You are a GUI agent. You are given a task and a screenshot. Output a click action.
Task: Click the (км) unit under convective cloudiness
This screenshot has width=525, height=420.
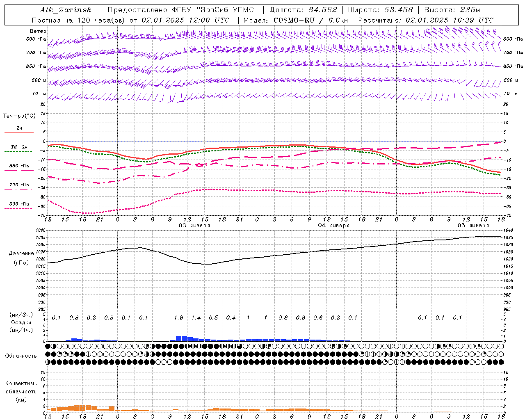coord(21,399)
